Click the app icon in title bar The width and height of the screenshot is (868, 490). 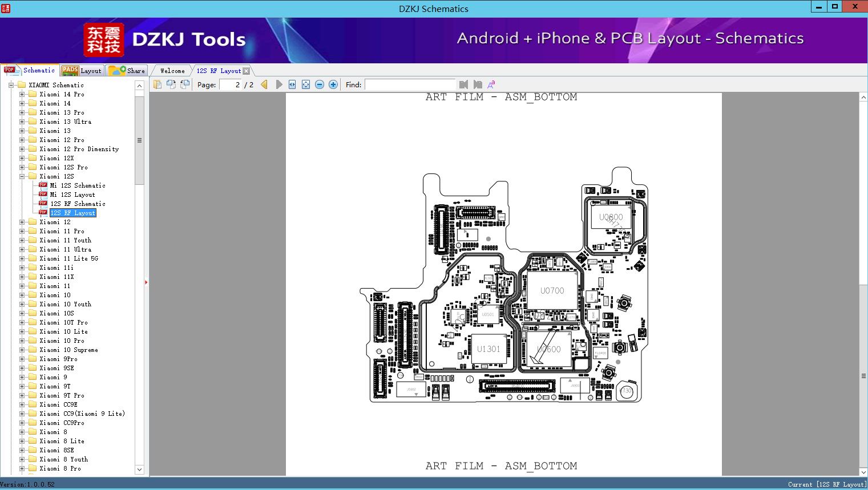tap(5, 8)
